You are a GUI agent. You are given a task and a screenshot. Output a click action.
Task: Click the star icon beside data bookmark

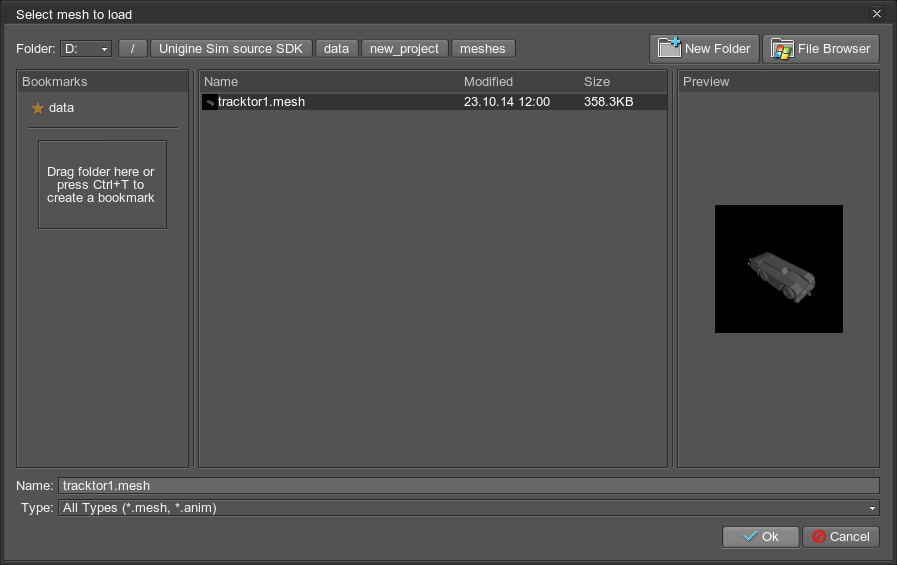point(38,108)
